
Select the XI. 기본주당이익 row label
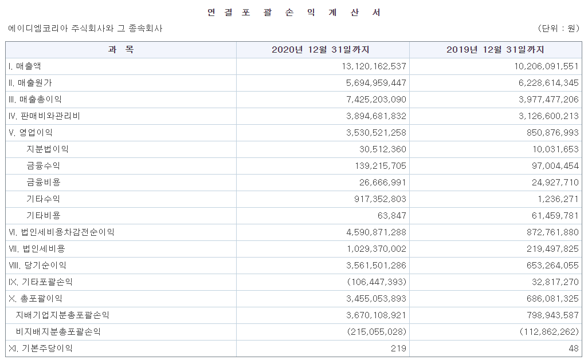click(x=41, y=349)
